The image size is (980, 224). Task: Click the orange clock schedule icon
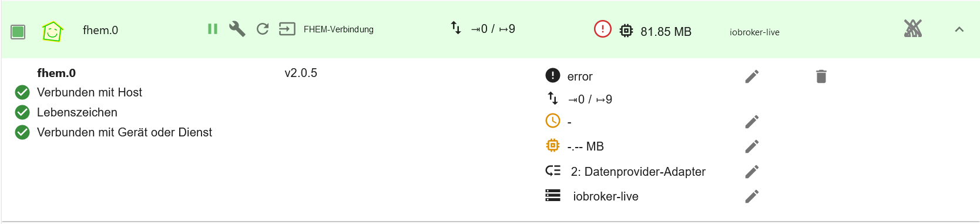553,121
